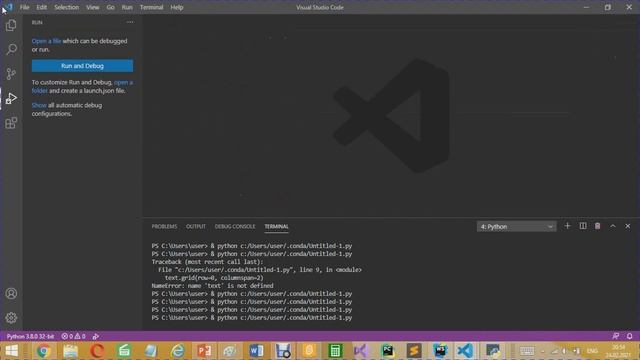Open PowerPoint from the taskbar

click(204, 351)
